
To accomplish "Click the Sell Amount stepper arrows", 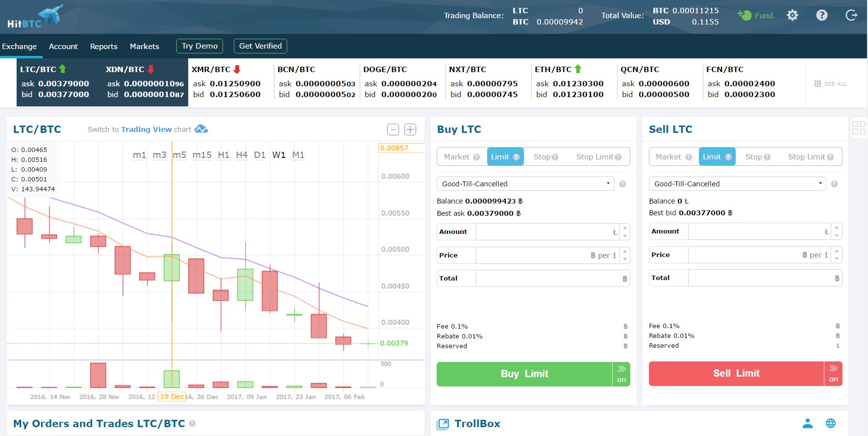I will coord(837,231).
